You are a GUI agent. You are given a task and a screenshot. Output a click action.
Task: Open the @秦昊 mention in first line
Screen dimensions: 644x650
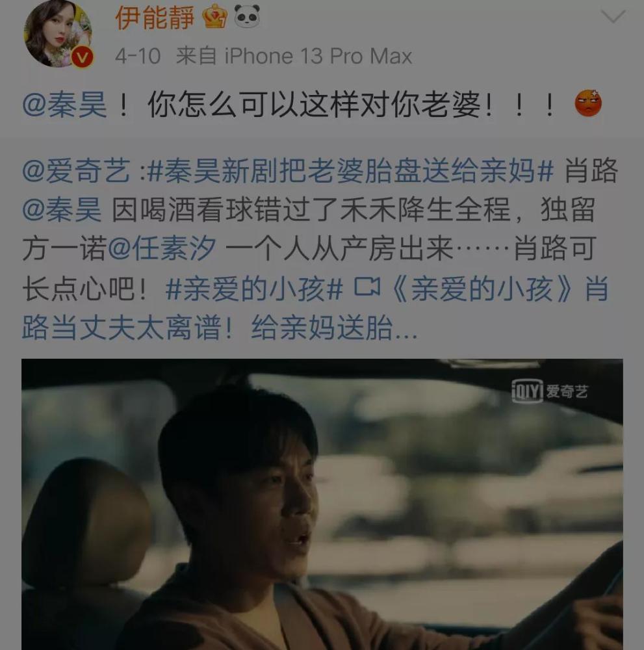pos(65,104)
